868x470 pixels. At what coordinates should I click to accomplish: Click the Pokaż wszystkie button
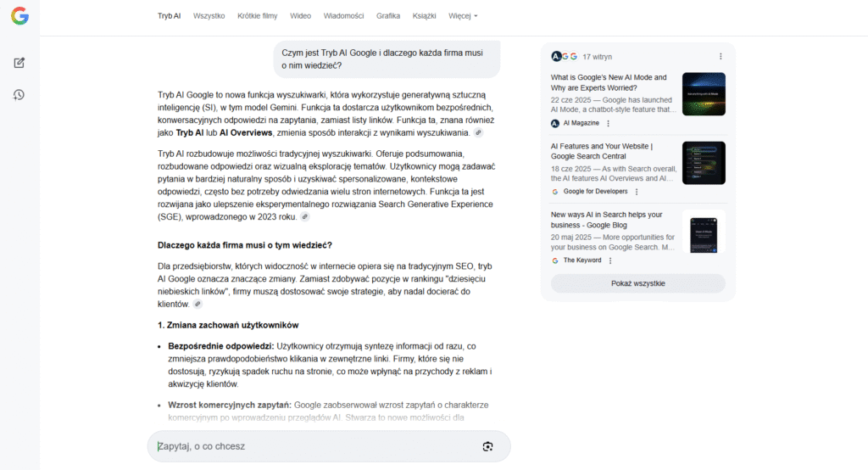[x=637, y=283]
